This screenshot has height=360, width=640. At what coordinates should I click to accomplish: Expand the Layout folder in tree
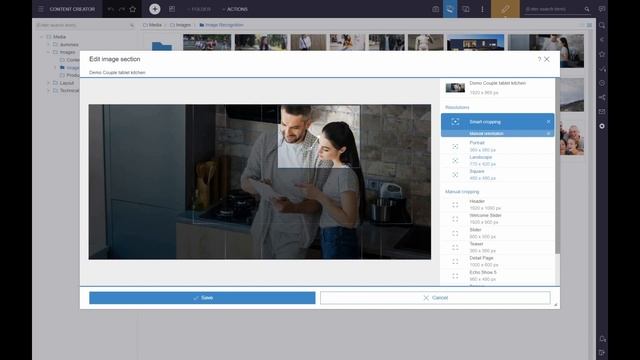[48, 83]
